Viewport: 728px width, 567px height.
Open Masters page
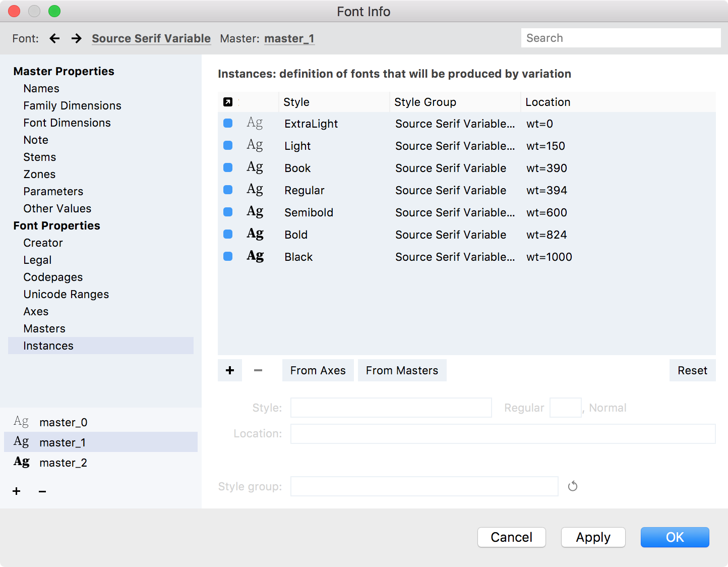coord(44,328)
